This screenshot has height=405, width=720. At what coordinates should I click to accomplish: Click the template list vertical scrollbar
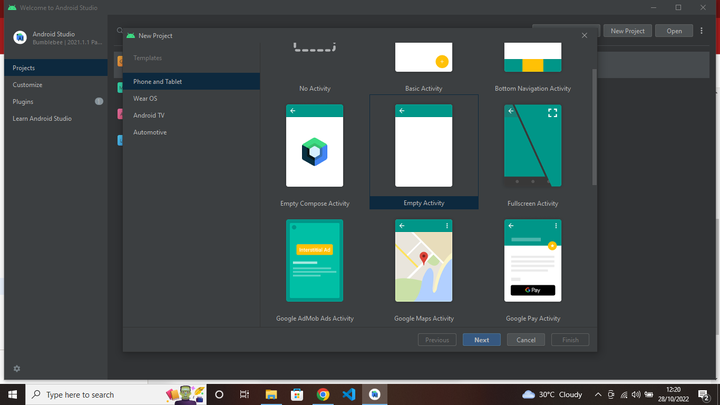click(595, 125)
